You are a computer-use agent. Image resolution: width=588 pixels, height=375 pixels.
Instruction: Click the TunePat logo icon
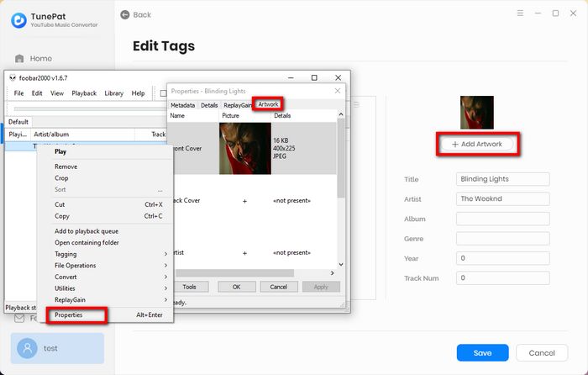[x=18, y=20]
